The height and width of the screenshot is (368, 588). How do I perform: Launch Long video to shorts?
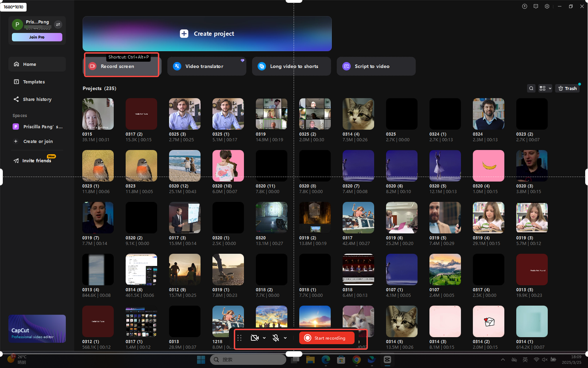(x=291, y=66)
